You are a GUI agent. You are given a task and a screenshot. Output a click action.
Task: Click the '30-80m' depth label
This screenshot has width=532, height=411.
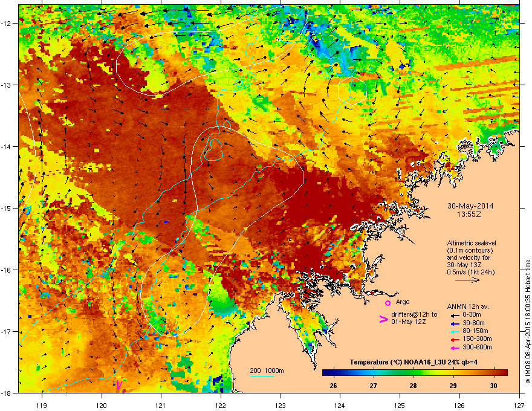point(473,323)
